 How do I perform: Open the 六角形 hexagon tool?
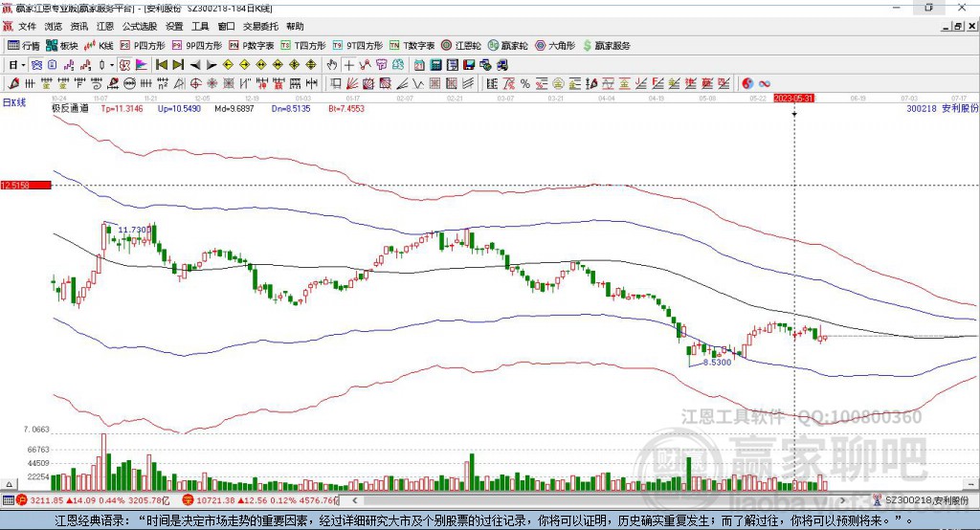[x=555, y=46]
